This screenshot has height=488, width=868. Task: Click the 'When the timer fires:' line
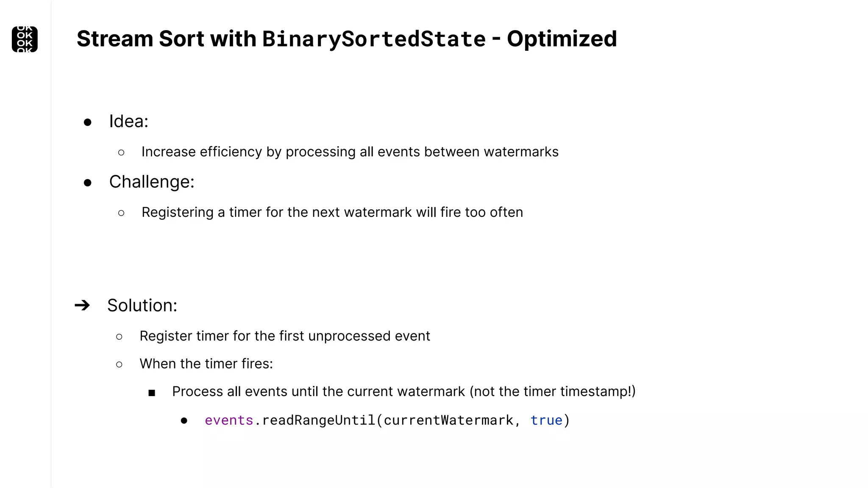click(206, 363)
